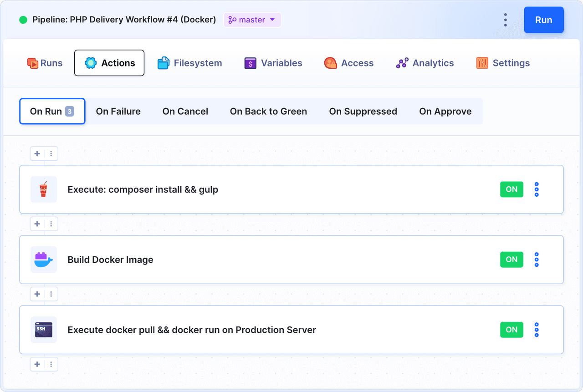
Task: Select the Actions tab
Action: (x=109, y=63)
